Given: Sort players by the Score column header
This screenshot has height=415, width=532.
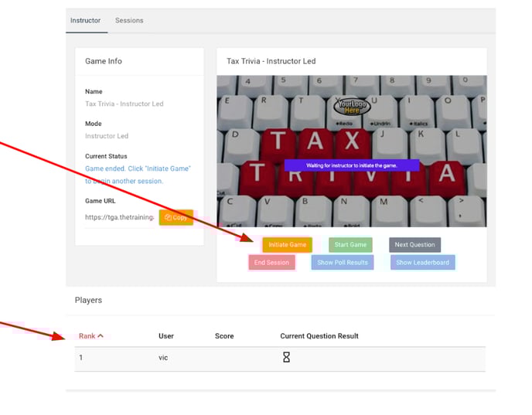Looking at the screenshot, I should (224, 336).
